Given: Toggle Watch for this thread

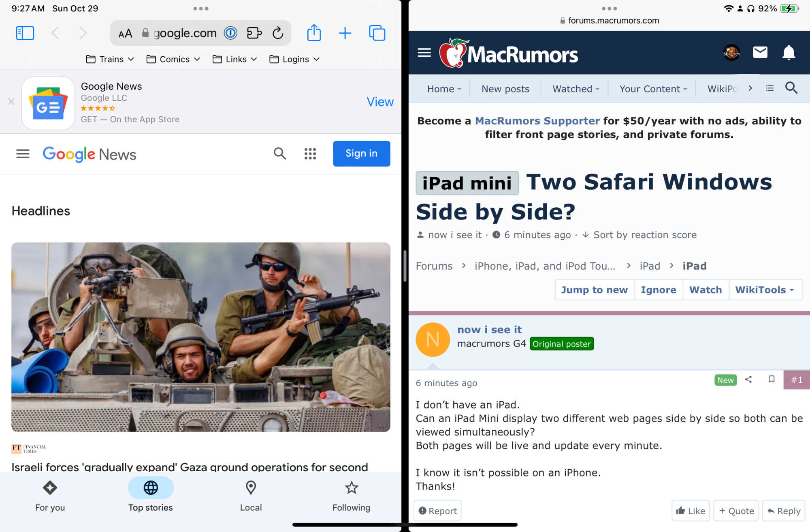Looking at the screenshot, I should click(706, 290).
